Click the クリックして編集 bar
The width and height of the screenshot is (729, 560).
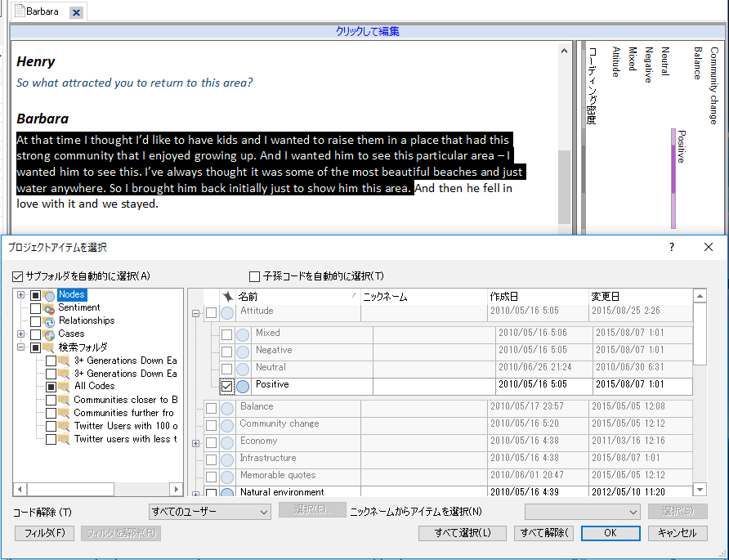[367, 32]
